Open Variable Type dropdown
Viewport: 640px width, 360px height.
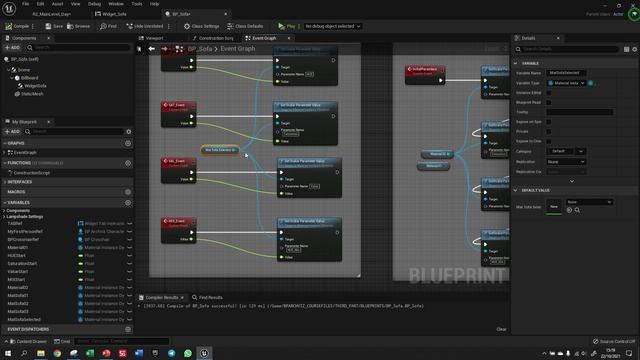[567, 83]
